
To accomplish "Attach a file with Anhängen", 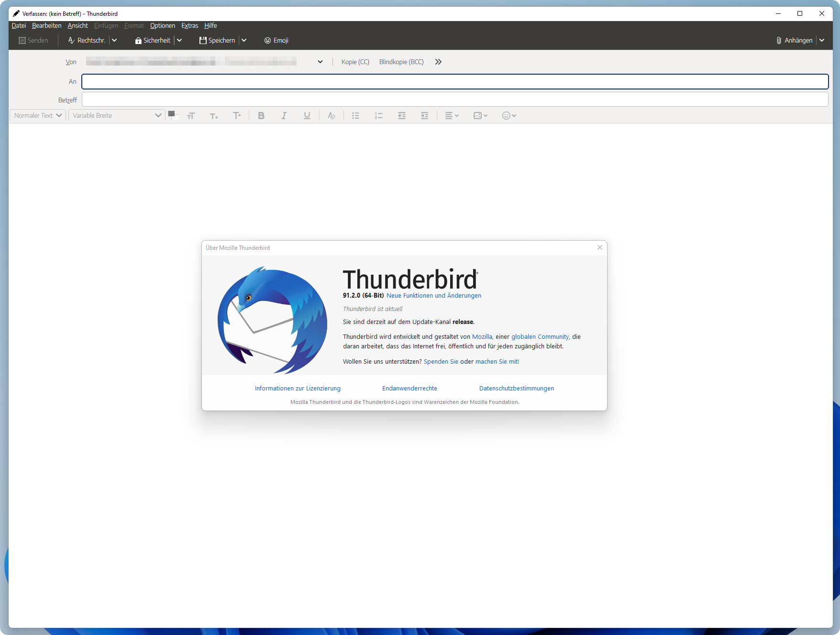I will 795,40.
